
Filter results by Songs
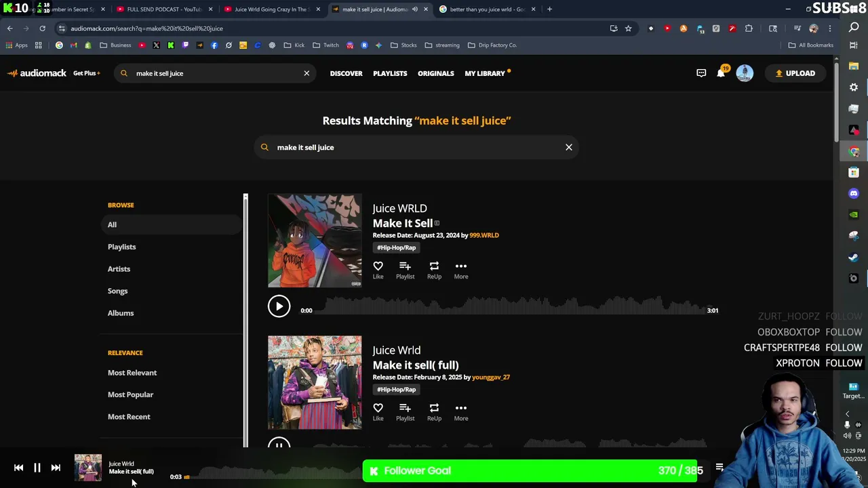click(117, 291)
